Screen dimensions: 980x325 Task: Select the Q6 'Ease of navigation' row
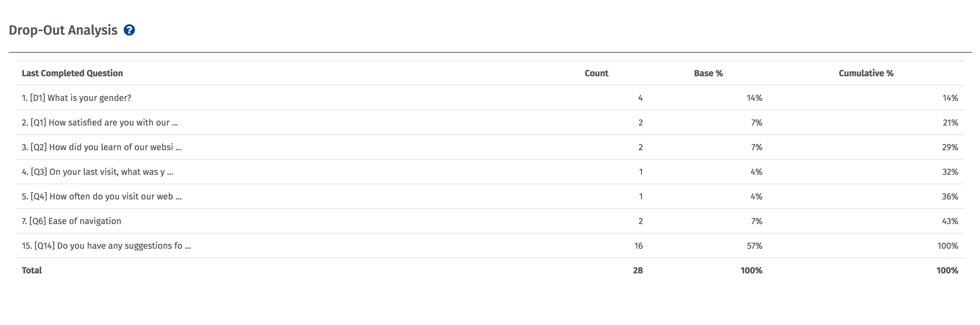point(490,221)
